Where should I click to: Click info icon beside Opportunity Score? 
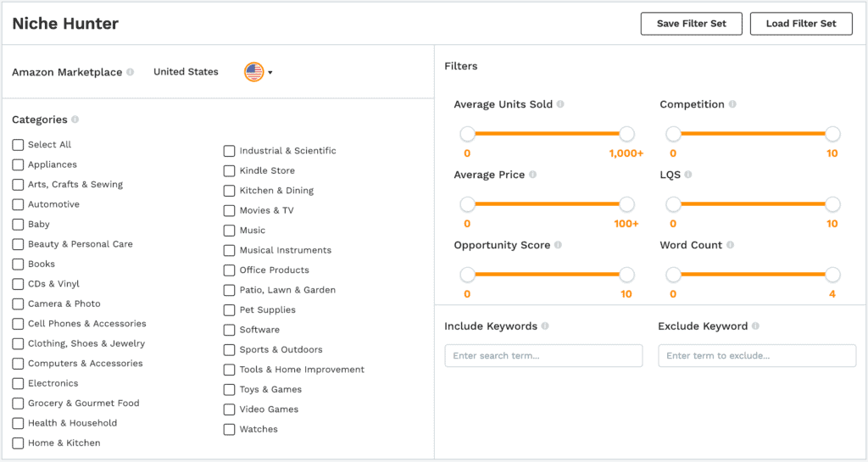point(558,244)
